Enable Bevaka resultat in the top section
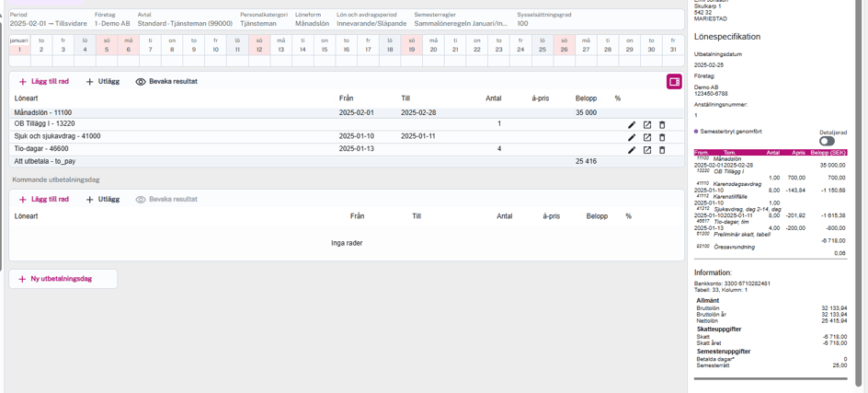868x393 pixels. pyautogui.click(x=166, y=82)
